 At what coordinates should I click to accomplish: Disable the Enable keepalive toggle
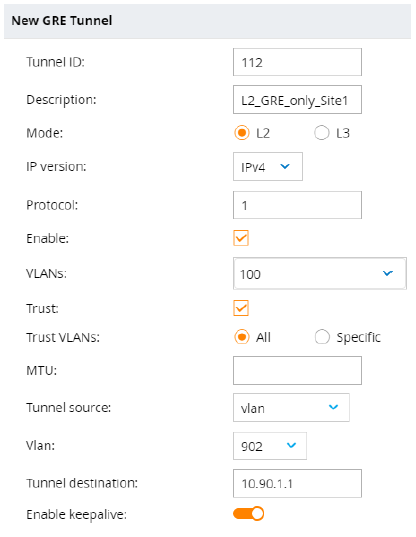[x=249, y=514]
